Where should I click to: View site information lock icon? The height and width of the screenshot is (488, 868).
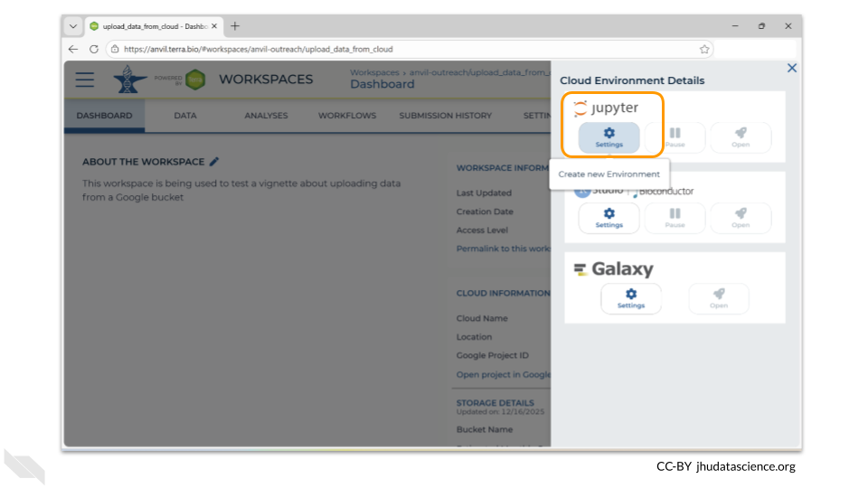(x=115, y=49)
